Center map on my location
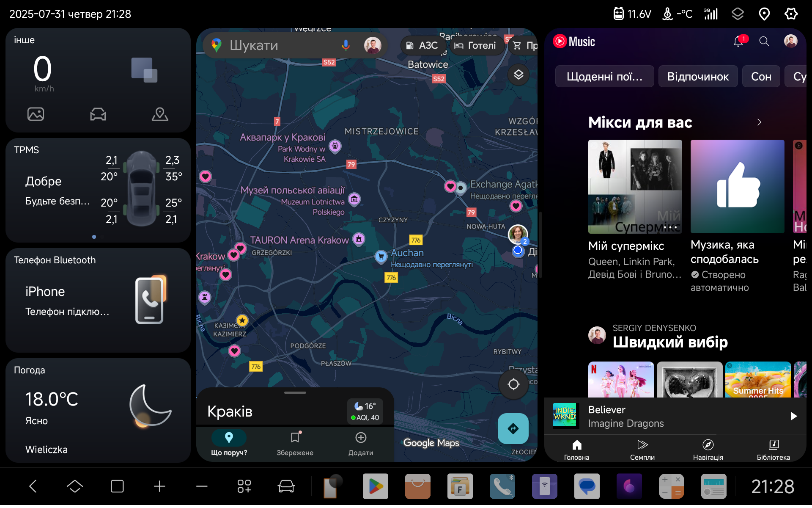812x508 pixels. tap(513, 384)
